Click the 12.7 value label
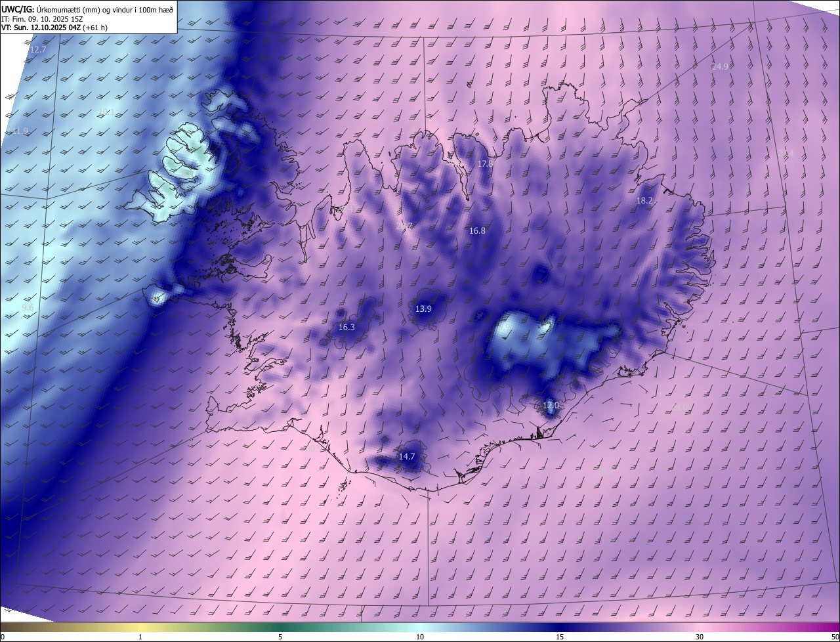The image size is (840, 642). [38, 50]
